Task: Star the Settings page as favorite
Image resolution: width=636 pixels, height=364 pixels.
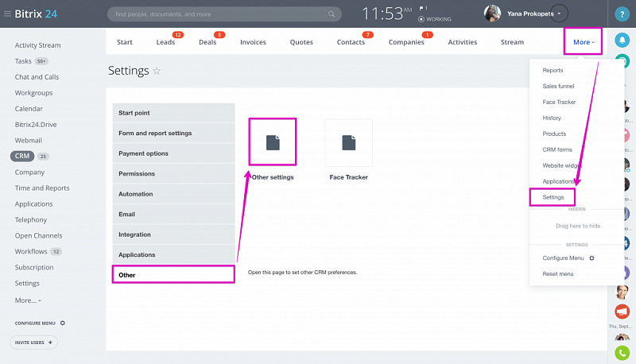Action: coord(157,71)
